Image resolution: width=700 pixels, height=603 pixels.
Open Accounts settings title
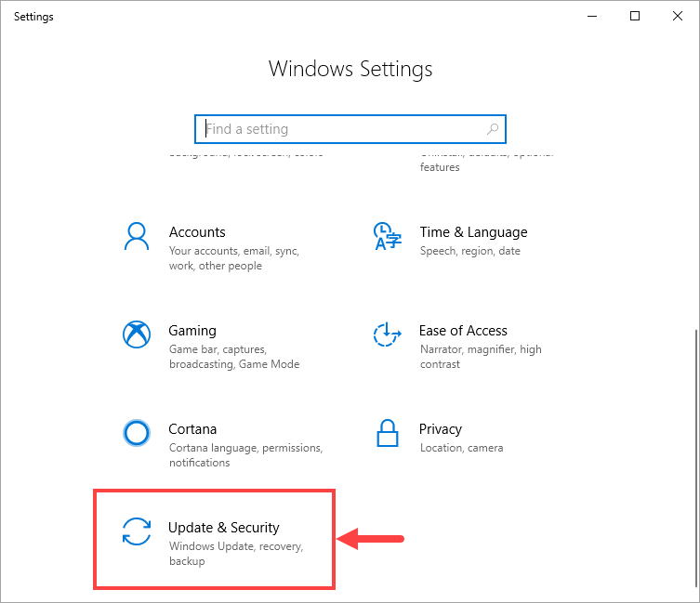(197, 232)
